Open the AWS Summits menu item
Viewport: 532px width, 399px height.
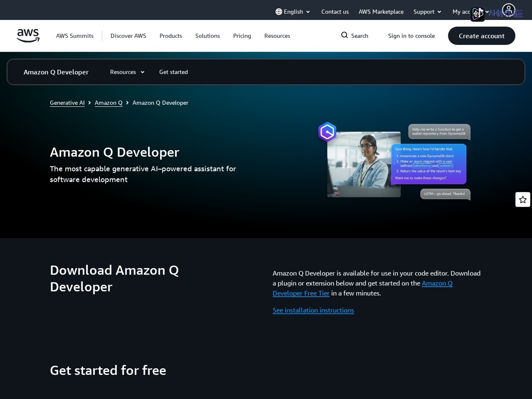click(x=75, y=36)
